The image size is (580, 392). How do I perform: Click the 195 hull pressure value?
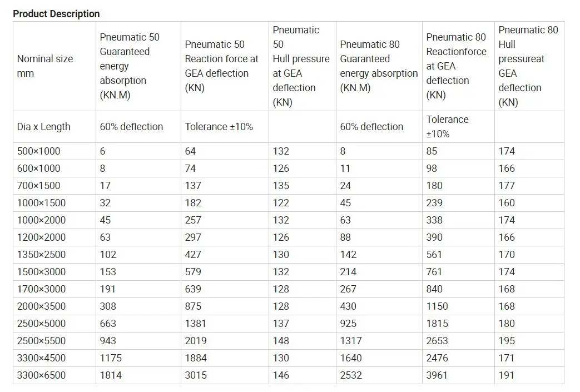click(507, 341)
